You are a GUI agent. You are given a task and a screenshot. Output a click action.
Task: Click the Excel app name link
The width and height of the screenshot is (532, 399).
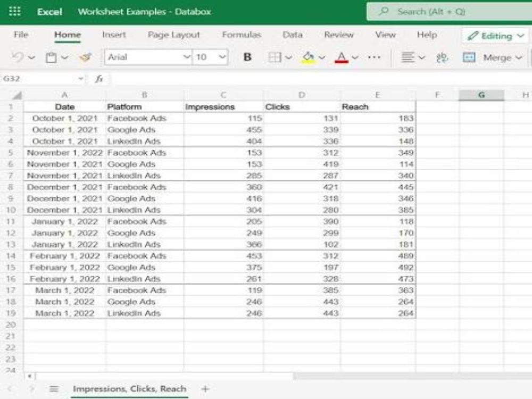coord(49,12)
